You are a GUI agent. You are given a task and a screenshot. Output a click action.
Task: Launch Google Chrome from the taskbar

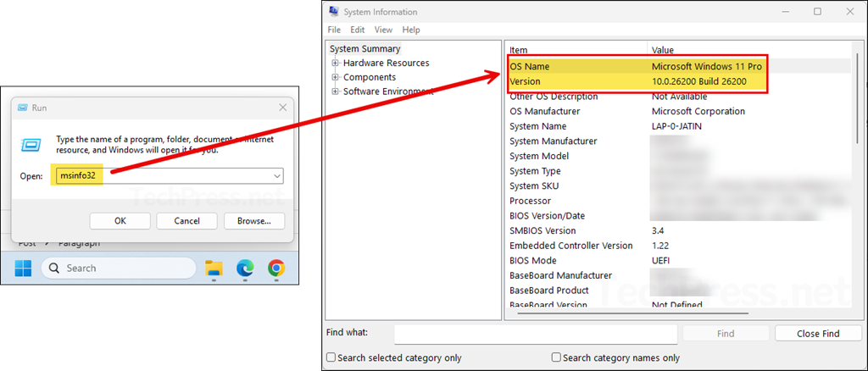(x=276, y=269)
